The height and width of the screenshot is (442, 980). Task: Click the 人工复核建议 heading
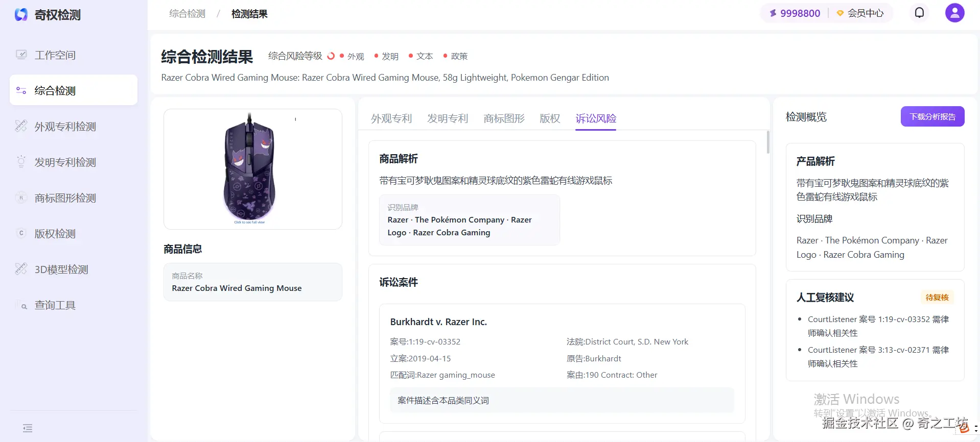(825, 298)
